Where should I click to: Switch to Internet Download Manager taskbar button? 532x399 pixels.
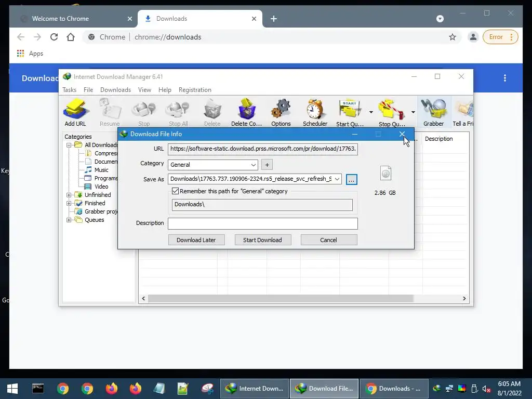point(255,389)
